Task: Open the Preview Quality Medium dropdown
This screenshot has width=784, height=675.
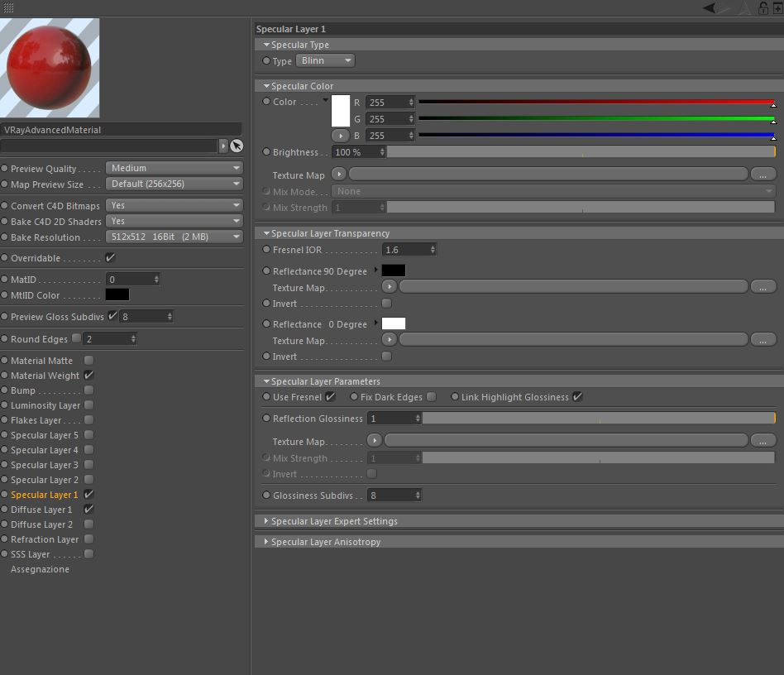Action: pyautogui.click(x=174, y=168)
